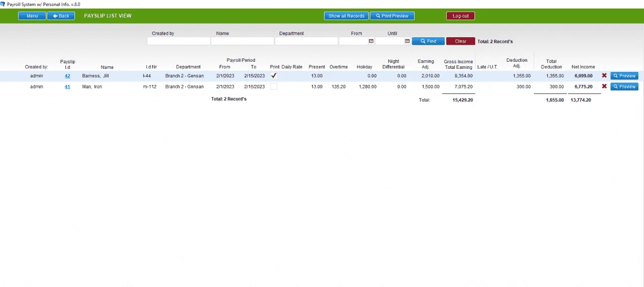The image size is (644, 287).
Task: Preview payslip for Man, Iron
Action: [624, 86]
